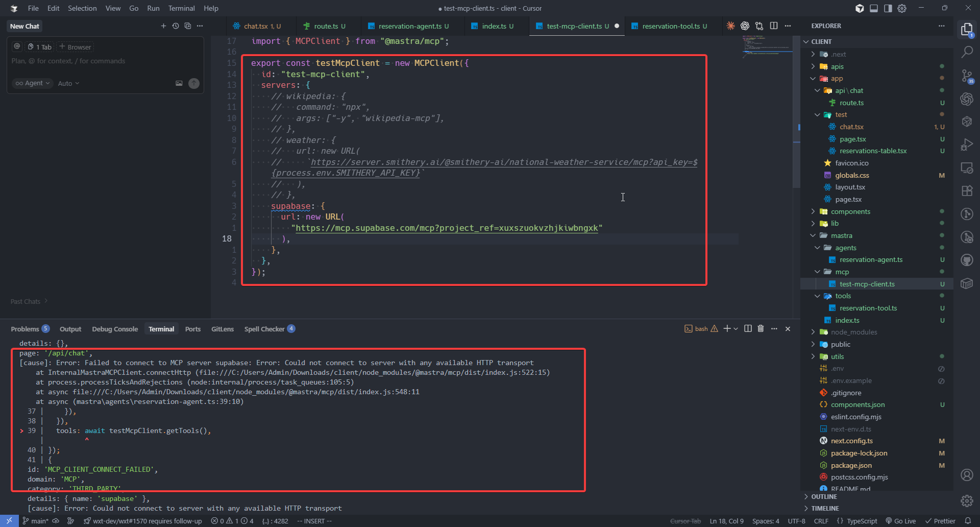Screen dimensions: 980x527
Task: Click the editor minimap code preview
Action: 766,45
